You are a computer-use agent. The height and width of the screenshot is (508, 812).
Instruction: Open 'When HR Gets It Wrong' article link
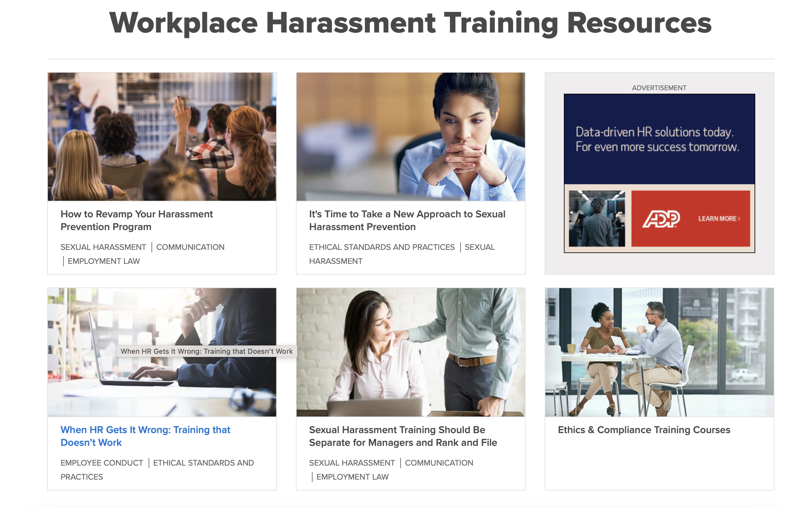click(145, 436)
